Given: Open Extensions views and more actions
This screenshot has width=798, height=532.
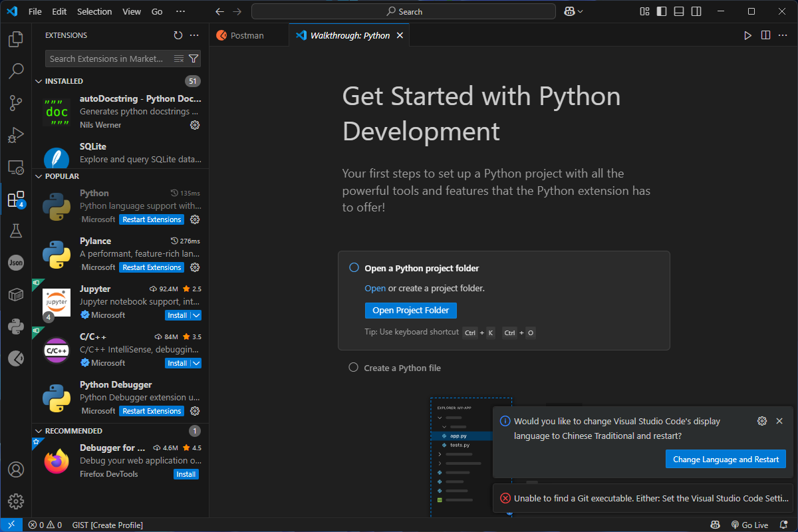Looking at the screenshot, I should (x=194, y=35).
